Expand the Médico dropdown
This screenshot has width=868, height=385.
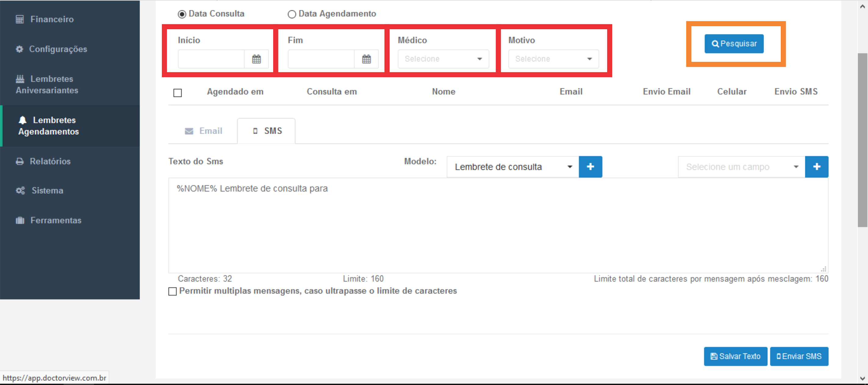443,59
